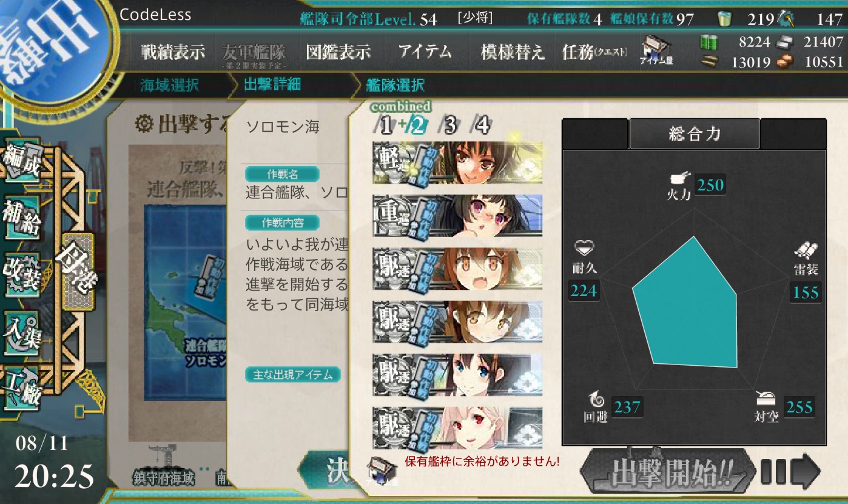Open the 改装 (remodel) side menu icon

[x=22, y=274]
